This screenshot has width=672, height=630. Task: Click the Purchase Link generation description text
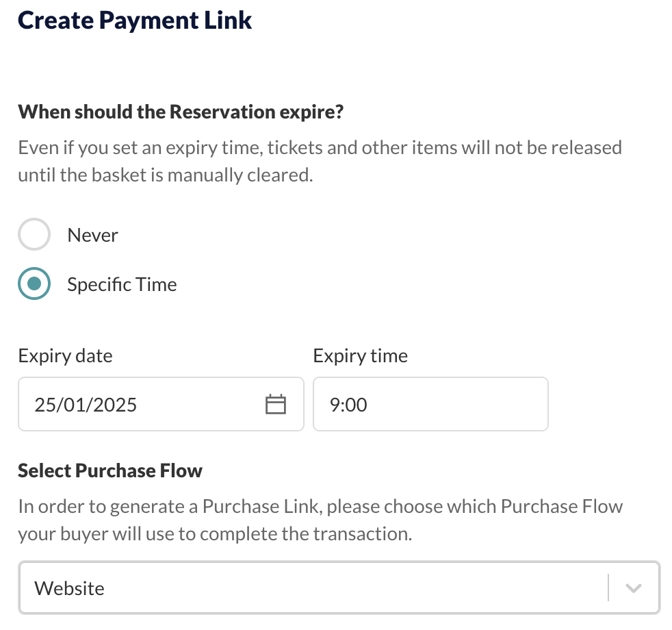click(320, 520)
